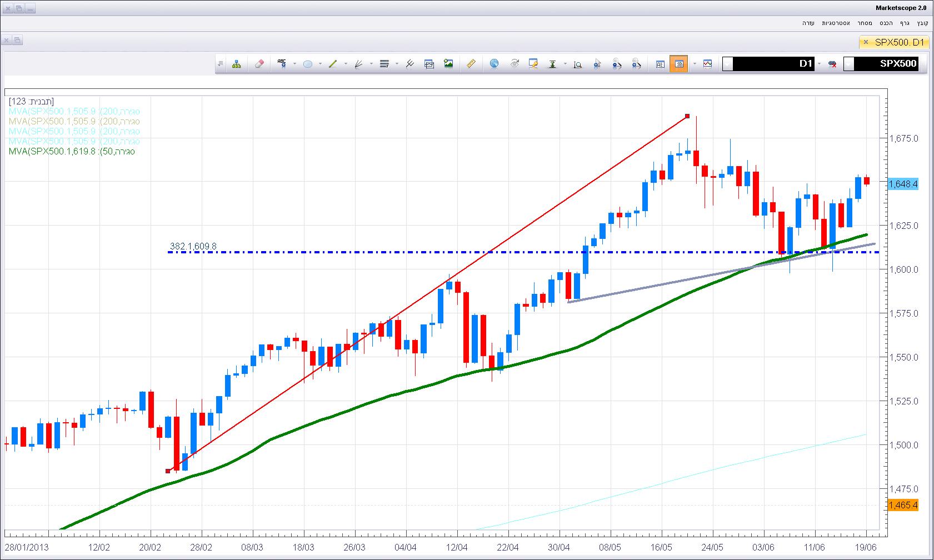Click the eye with arrow icon
Viewport: 934px width, 560px height.
click(514, 64)
